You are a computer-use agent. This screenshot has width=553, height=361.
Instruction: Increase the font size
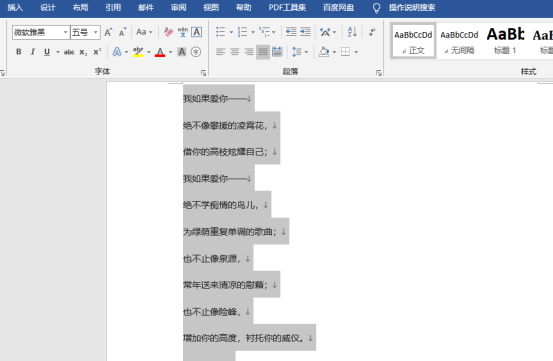tap(108, 32)
